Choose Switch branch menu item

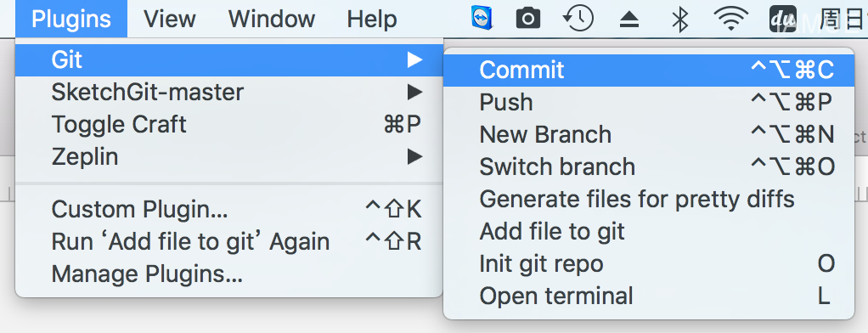pos(649,167)
